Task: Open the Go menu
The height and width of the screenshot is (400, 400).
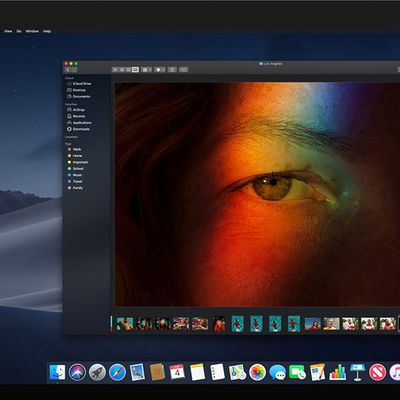Action: coord(19,31)
